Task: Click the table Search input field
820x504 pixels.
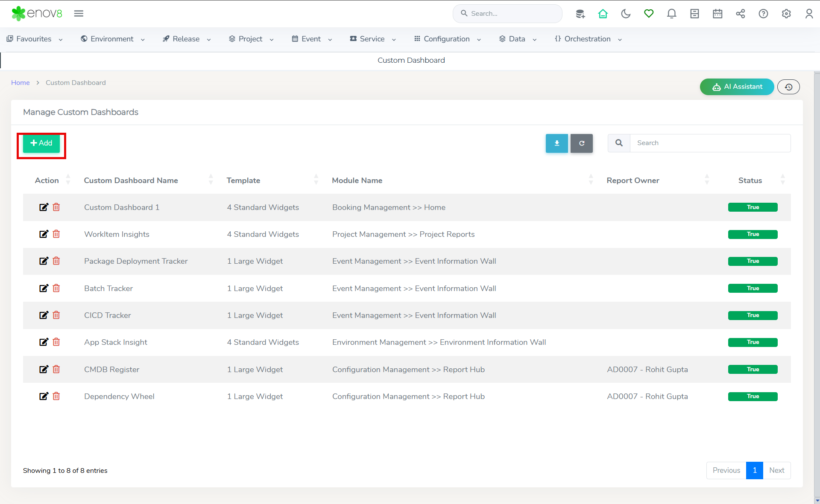Action: [709, 143]
